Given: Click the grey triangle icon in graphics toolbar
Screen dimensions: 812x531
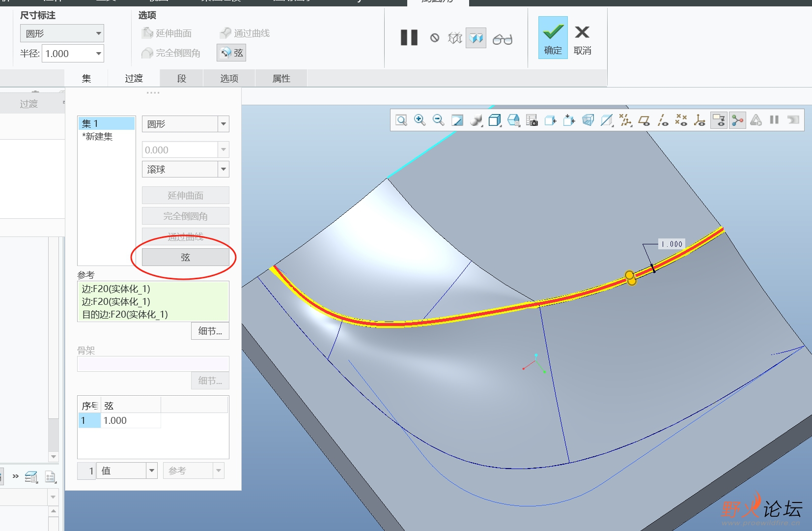Looking at the screenshot, I should pos(756,120).
